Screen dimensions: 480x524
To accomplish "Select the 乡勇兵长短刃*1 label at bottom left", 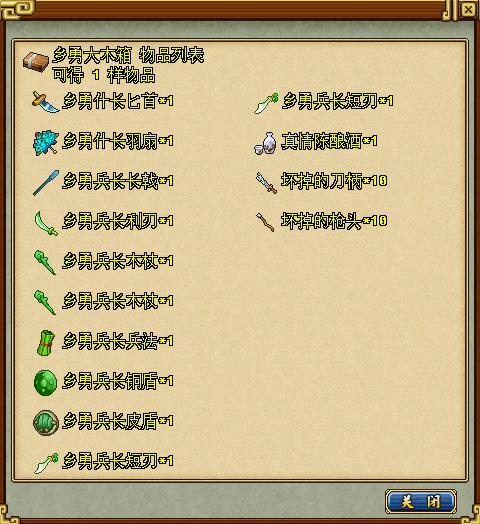I will click(x=118, y=461).
